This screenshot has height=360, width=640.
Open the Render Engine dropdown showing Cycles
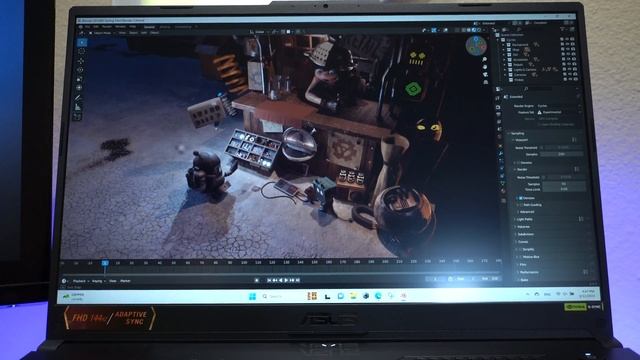(x=558, y=106)
